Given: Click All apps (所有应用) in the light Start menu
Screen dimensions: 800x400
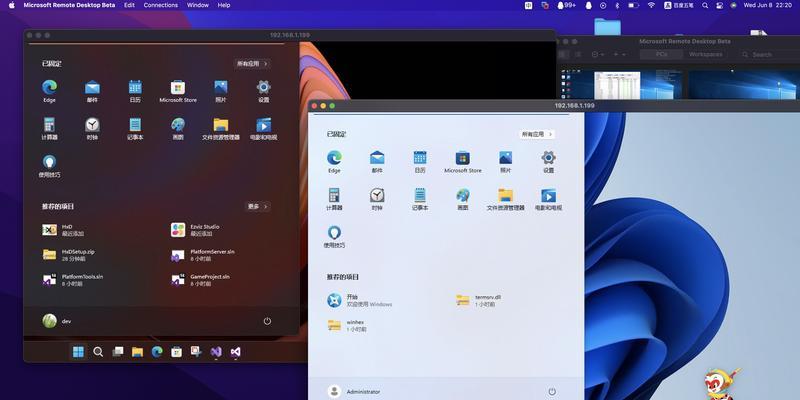Looking at the screenshot, I should (537, 134).
